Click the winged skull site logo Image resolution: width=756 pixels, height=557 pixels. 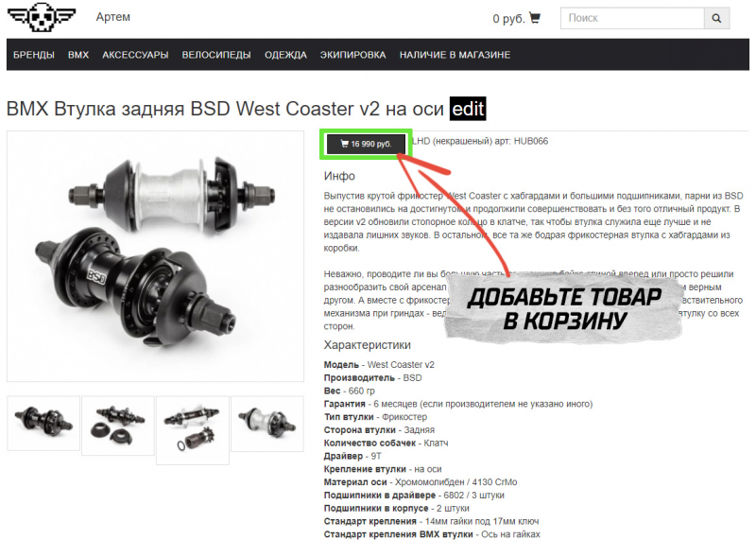[42, 16]
